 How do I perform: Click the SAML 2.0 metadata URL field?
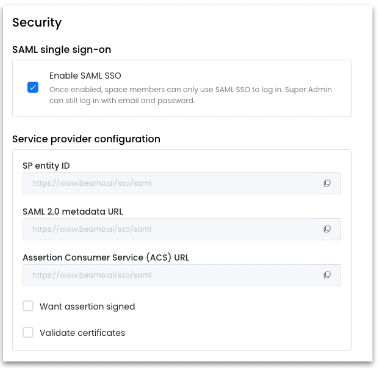[x=181, y=229]
